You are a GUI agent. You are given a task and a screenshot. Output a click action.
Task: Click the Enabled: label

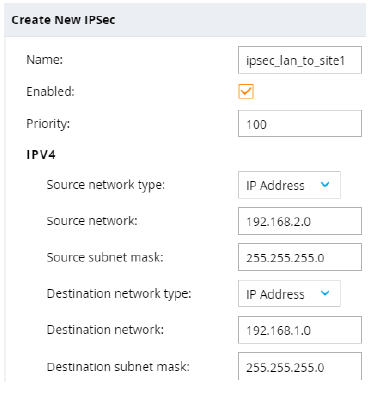tap(50, 91)
